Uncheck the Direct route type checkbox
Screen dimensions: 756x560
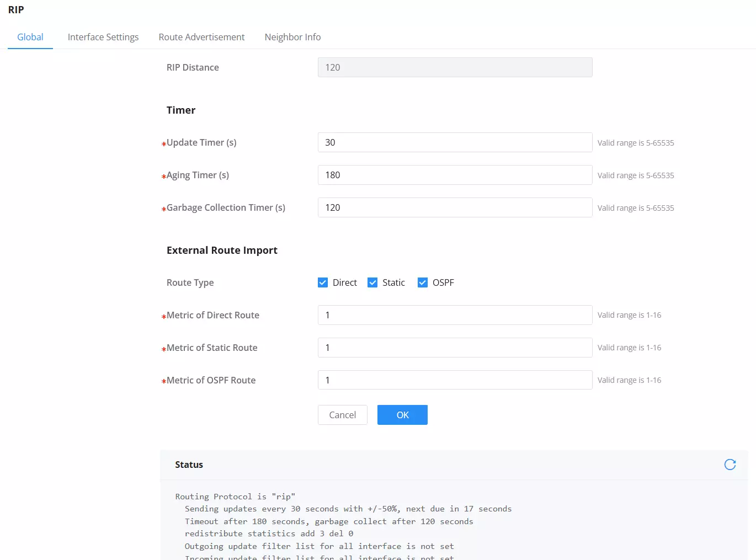pos(323,282)
